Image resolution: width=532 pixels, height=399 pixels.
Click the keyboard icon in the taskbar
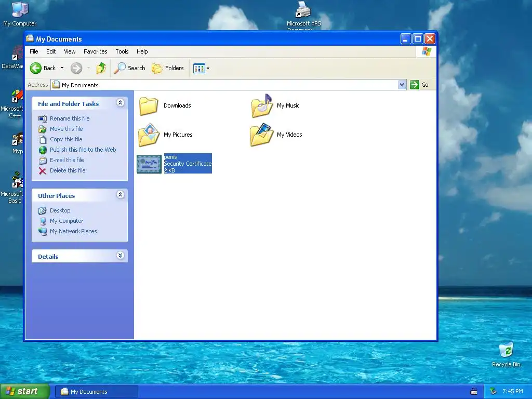pyautogui.click(x=474, y=392)
